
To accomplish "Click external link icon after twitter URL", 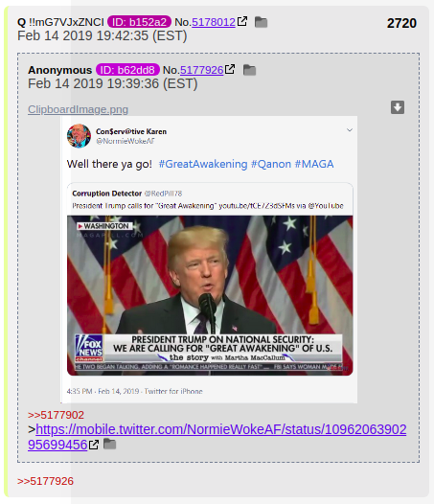I will coord(94,445).
